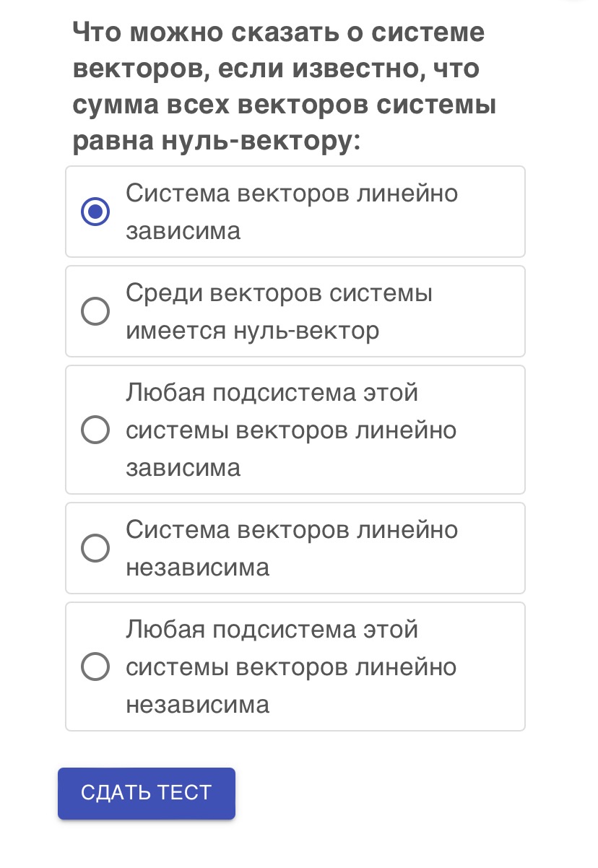Choose radio button 'Среди векторов системы имеется нуль-вектор'
The image size is (598, 868).
[x=95, y=312]
